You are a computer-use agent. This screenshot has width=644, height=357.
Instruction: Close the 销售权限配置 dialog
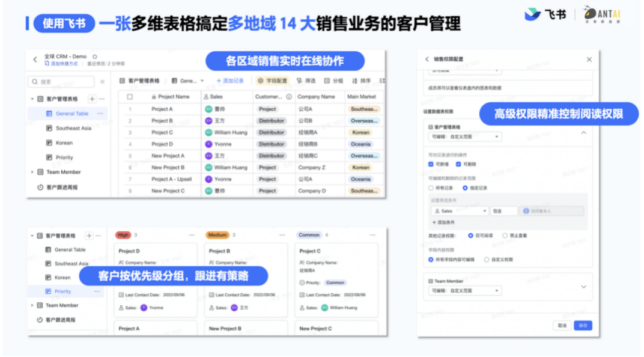589,59
